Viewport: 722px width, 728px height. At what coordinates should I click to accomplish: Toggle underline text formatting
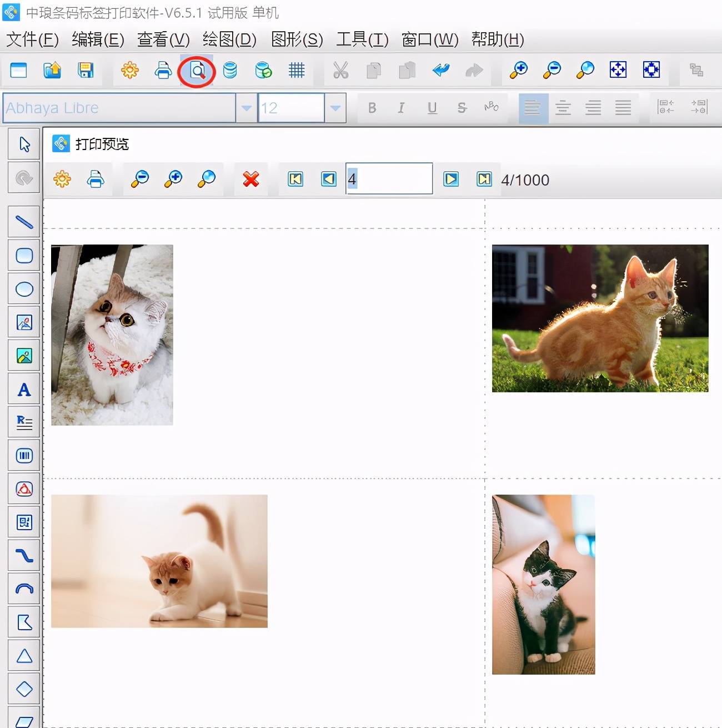[432, 108]
